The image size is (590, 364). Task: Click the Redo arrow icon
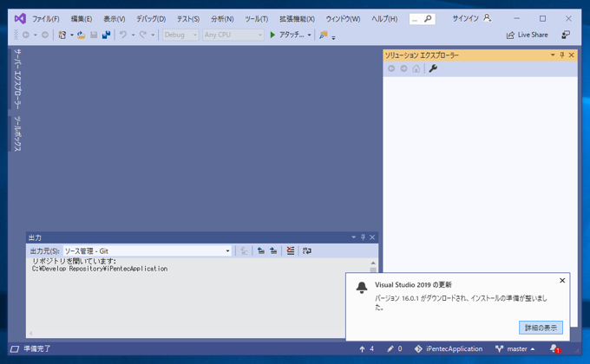click(x=143, y=35)
